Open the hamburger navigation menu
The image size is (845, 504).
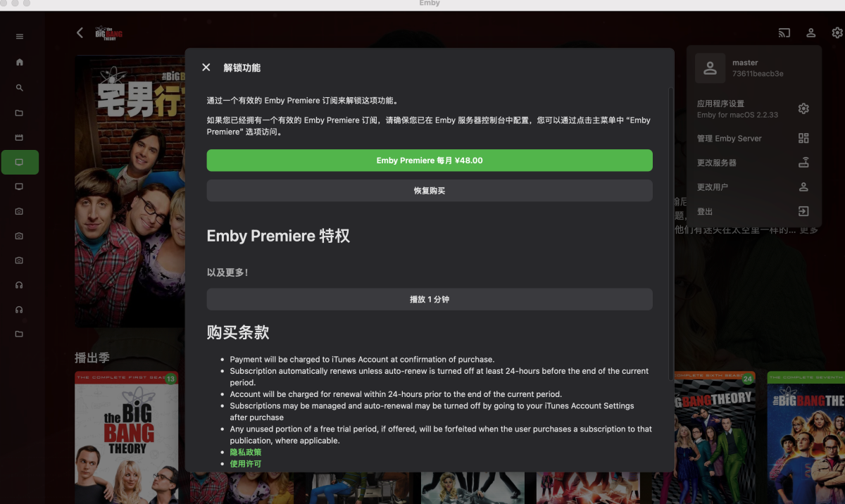(20, 37)
